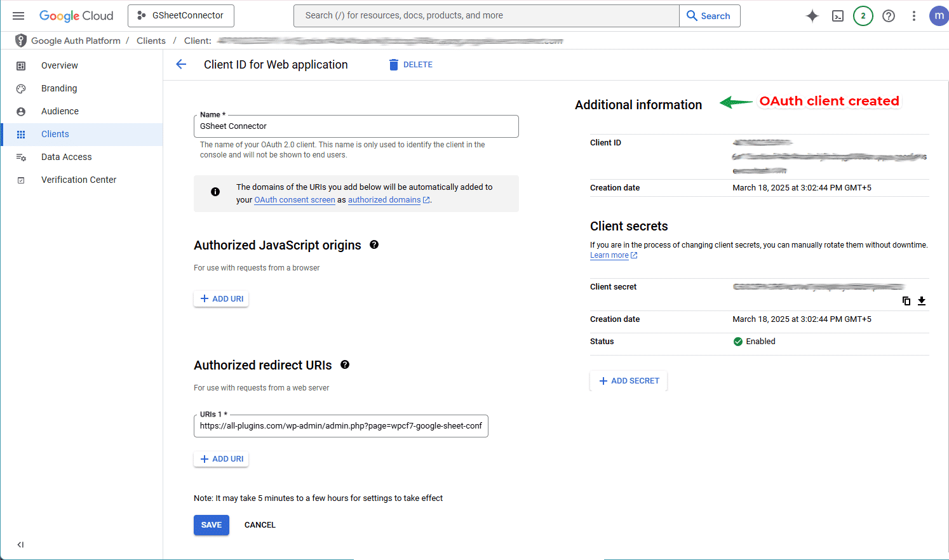The image size is (949, 560).
Task: Click the URIs 1 redirect field
Action: [x=341, y=426]
